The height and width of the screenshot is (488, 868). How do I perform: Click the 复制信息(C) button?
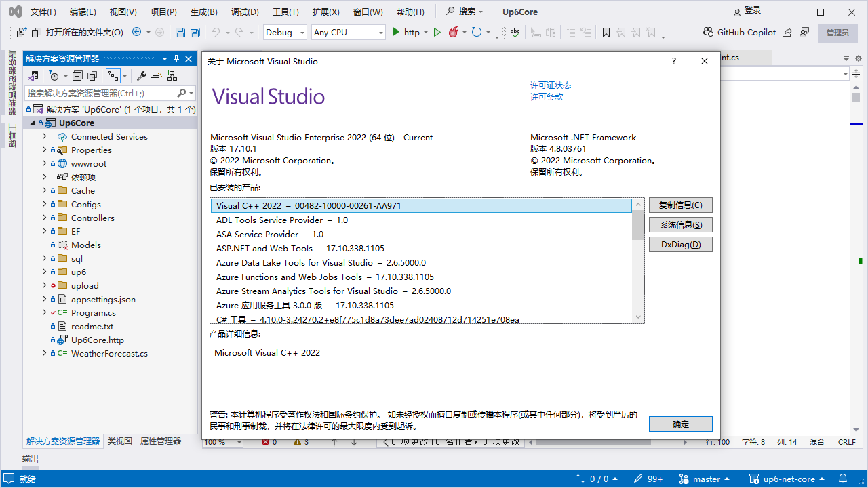(680, 205)
